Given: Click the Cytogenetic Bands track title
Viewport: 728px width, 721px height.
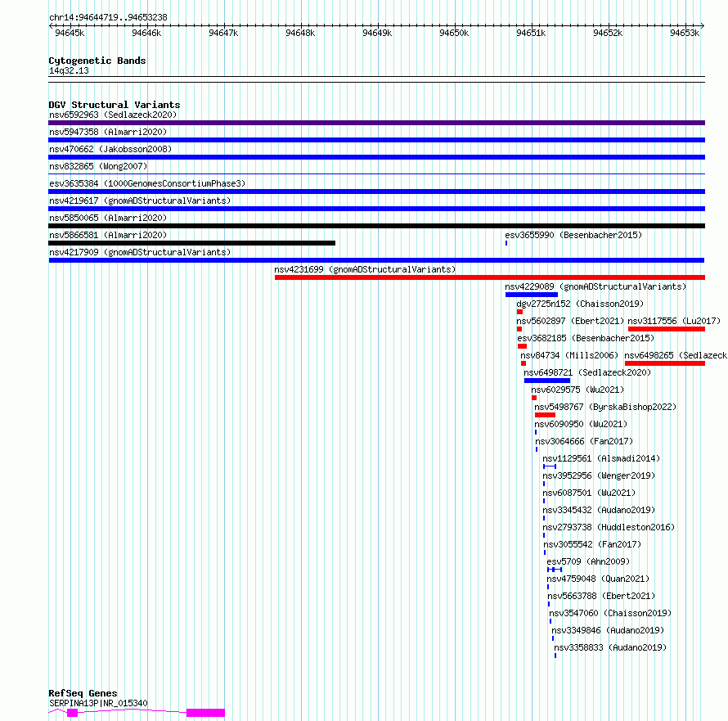Looking at the screenshot, I should point(97,61).
